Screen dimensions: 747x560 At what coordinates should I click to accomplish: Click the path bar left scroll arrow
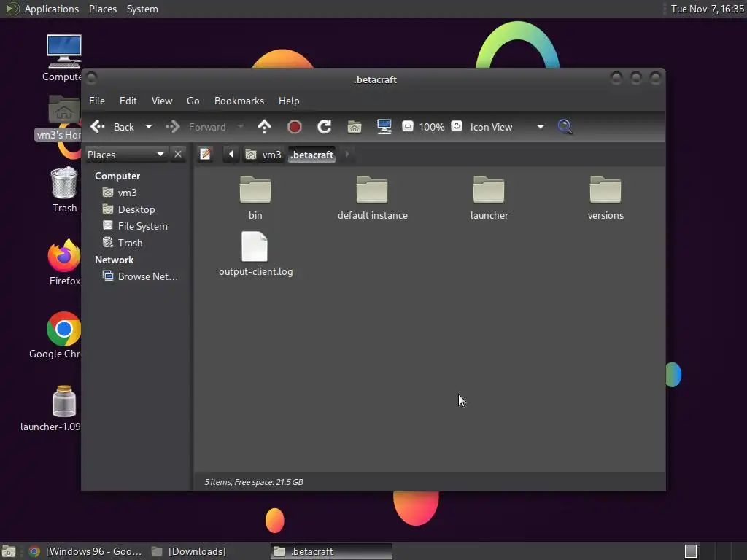(231, 155)
